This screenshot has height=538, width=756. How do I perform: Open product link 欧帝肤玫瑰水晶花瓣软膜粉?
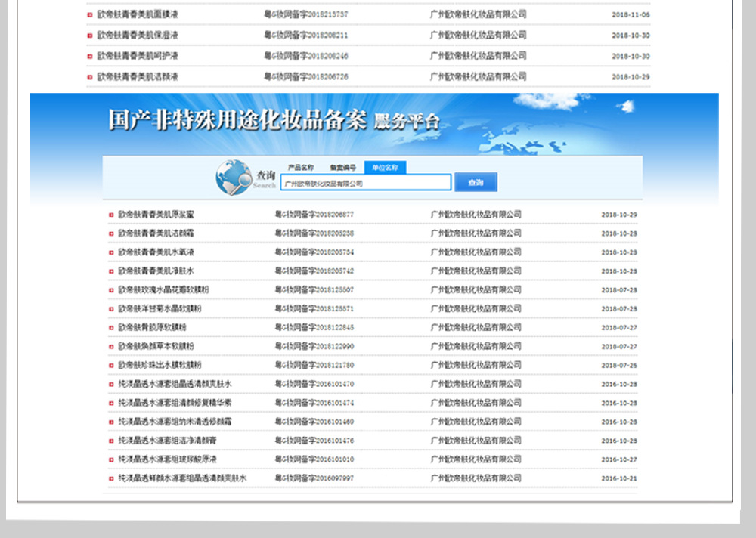click(x=163, y=289)
